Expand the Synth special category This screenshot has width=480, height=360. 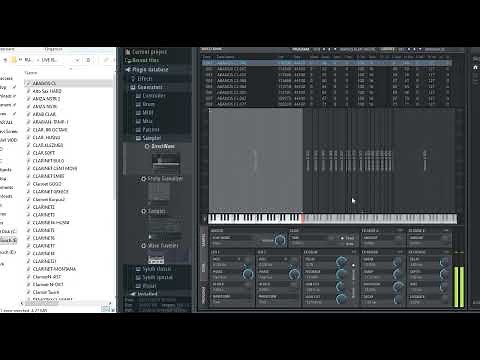[157, 277]
